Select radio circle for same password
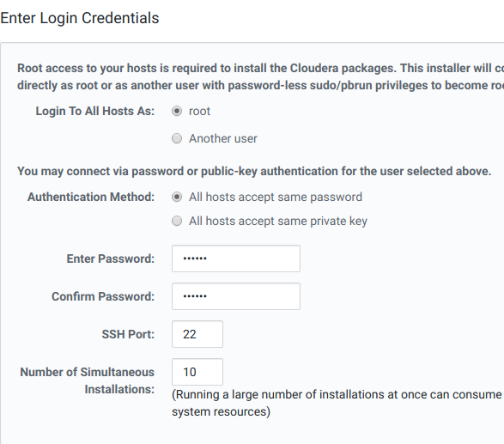 (177, 197)
